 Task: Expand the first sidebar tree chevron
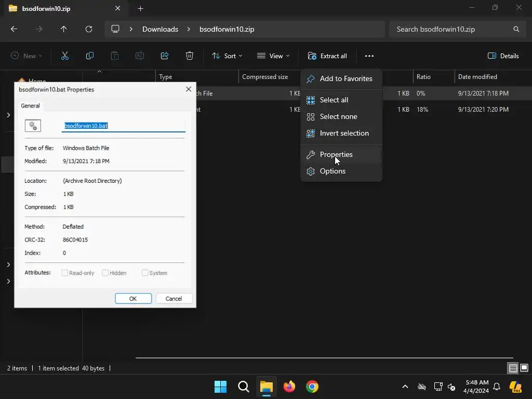point(8,115)
